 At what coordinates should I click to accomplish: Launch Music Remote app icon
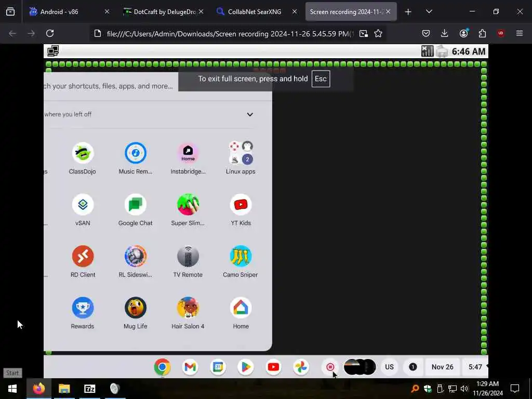coord(136,153)
